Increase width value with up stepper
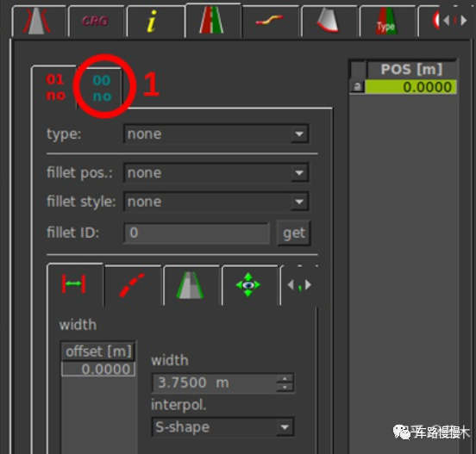This screenshot has width=476, height=454. (285, 378)
